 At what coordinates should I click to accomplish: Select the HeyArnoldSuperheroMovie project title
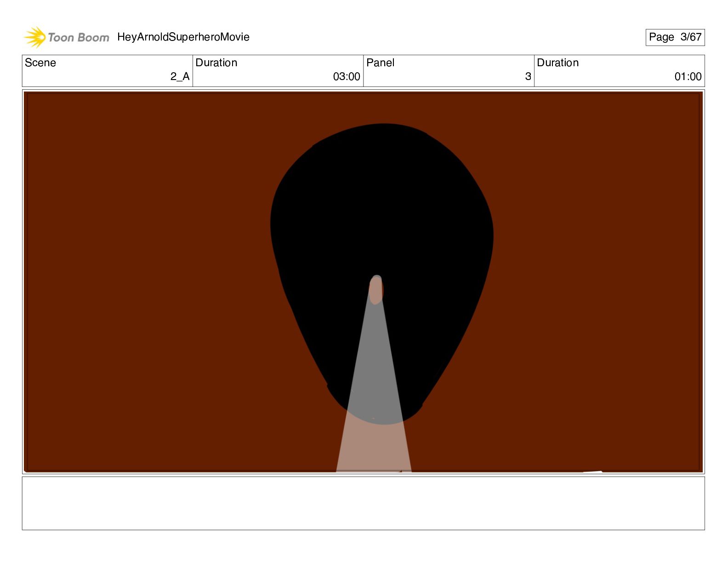pyautogui.click(x=183, y=37)
